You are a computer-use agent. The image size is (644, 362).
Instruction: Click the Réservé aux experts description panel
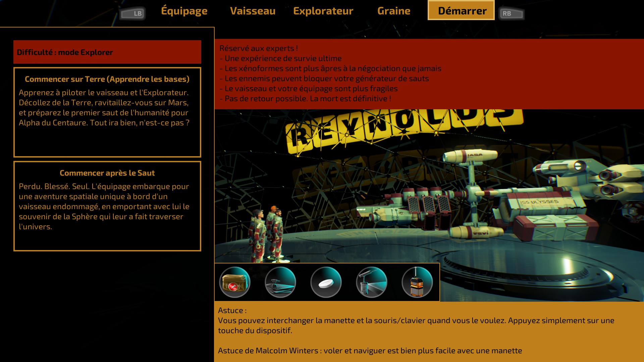pos(429,74)
